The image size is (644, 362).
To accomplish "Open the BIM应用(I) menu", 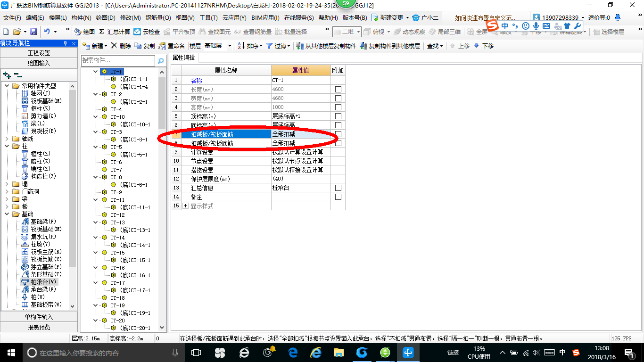I will click(x=265, y=17).
